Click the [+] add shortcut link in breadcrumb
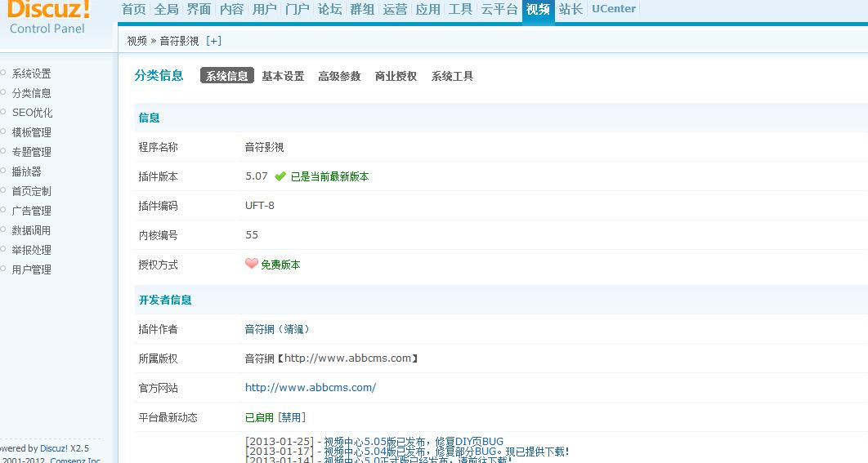 pyautogui.click(x=213, y=41)
